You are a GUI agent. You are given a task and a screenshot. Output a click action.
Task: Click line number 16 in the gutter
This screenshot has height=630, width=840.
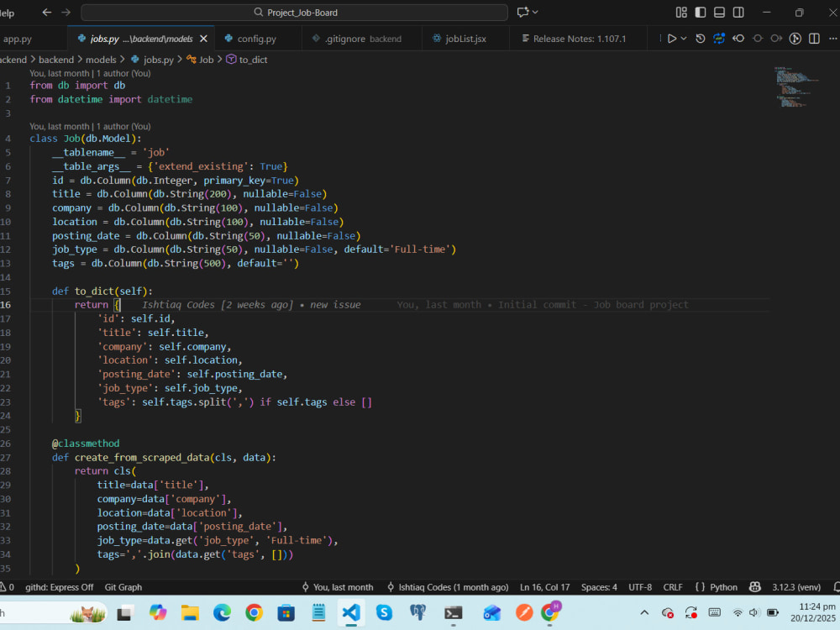click(5, 305)
